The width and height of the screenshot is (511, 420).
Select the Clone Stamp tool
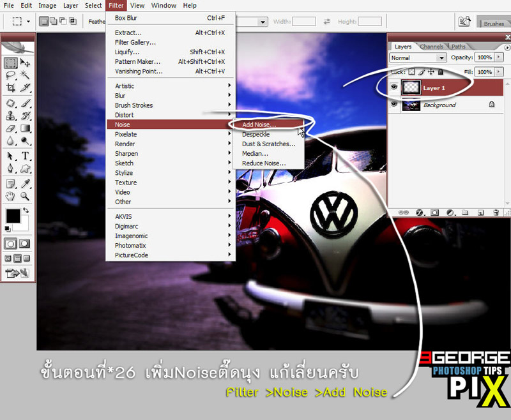[x=10, y=116]
